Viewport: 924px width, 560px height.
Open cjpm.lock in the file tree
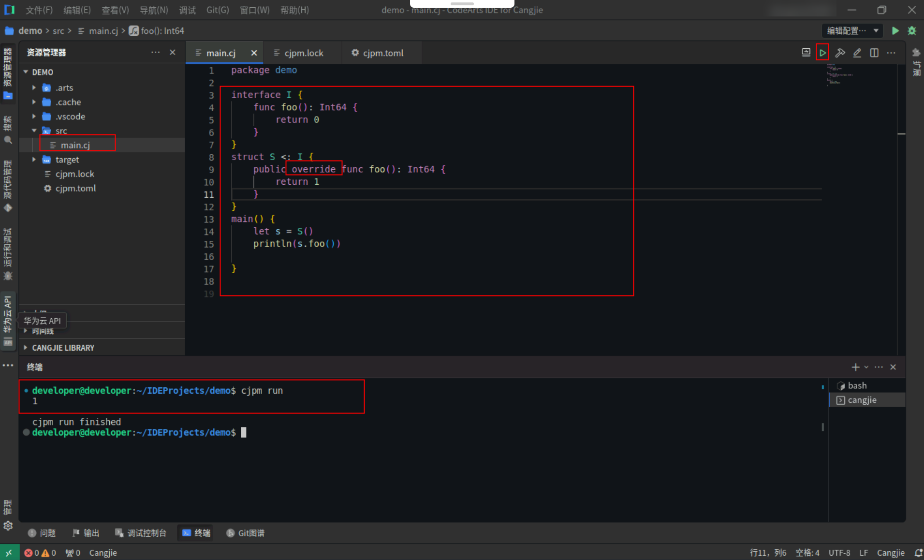[102, 174]
